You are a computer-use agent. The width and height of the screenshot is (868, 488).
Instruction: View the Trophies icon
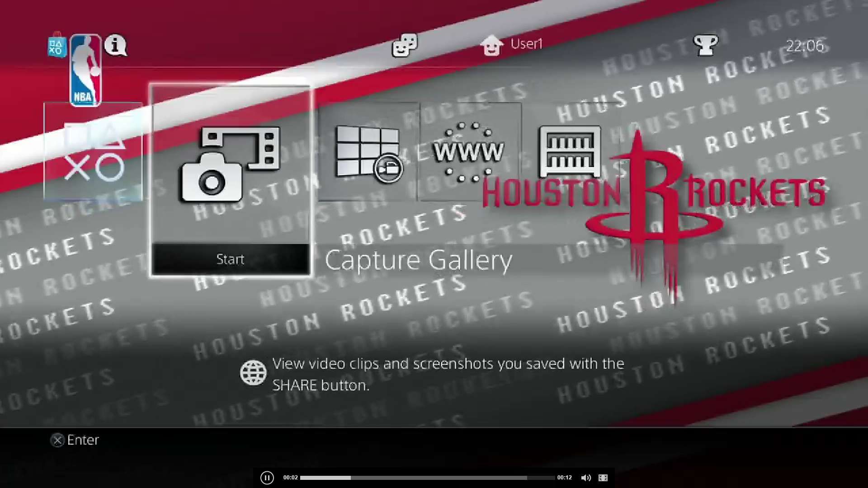point(706,45)
